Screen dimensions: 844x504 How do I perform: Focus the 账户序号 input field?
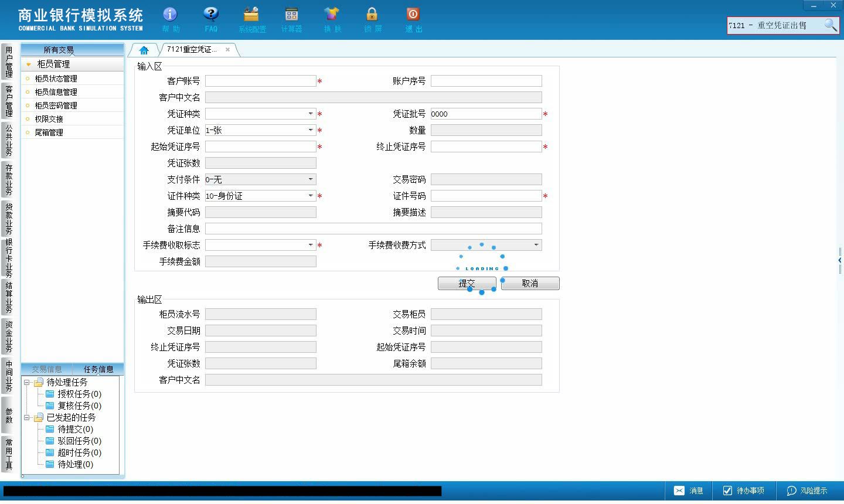[x=486, y=81]
